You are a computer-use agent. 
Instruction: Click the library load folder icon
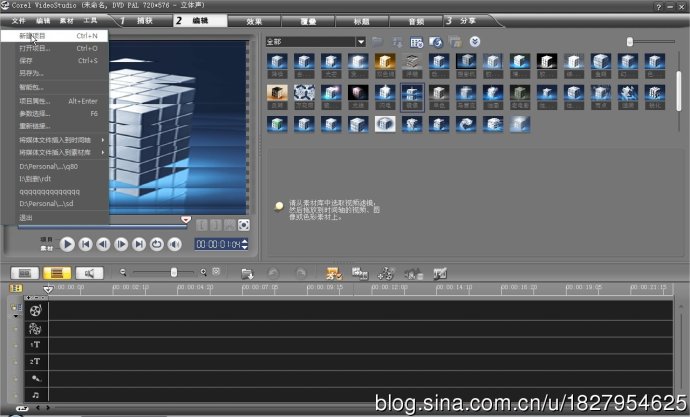377,42
